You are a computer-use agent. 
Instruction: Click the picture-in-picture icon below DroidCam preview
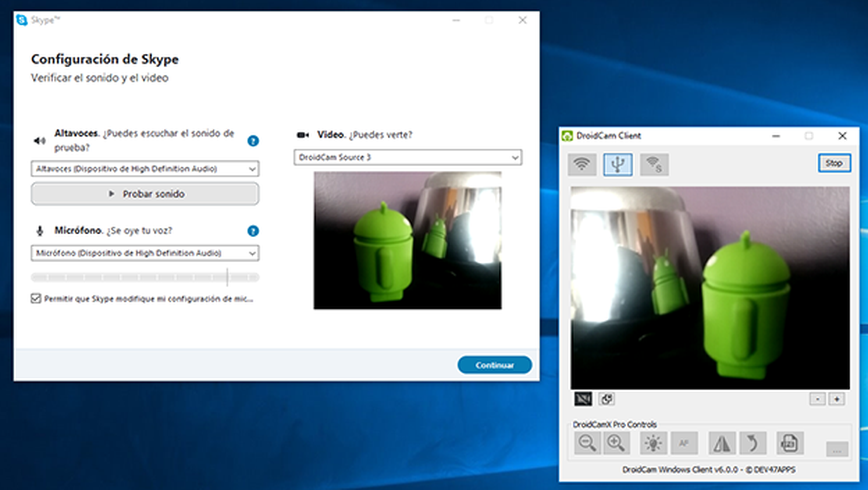click(606, 399)
